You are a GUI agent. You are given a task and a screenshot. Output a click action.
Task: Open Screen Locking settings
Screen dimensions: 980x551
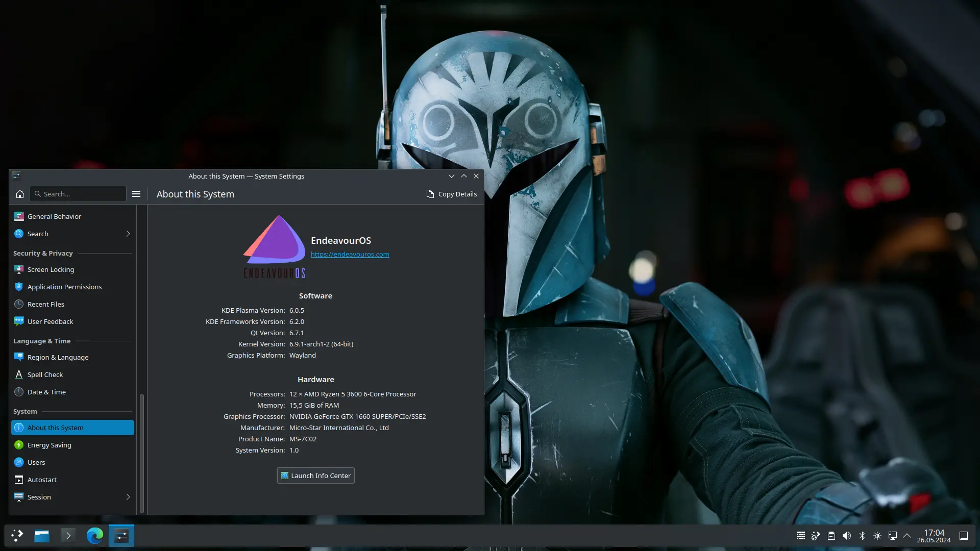pos(72,269)
